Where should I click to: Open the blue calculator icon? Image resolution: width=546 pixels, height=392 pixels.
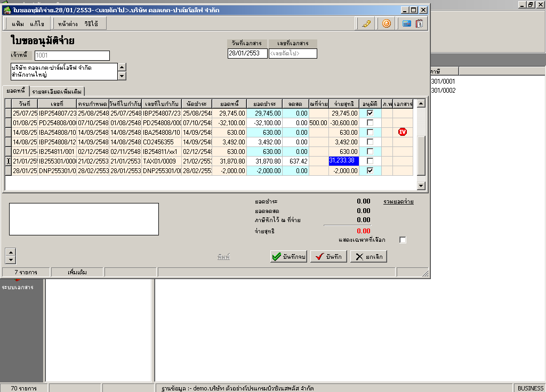tap(406, 23)
